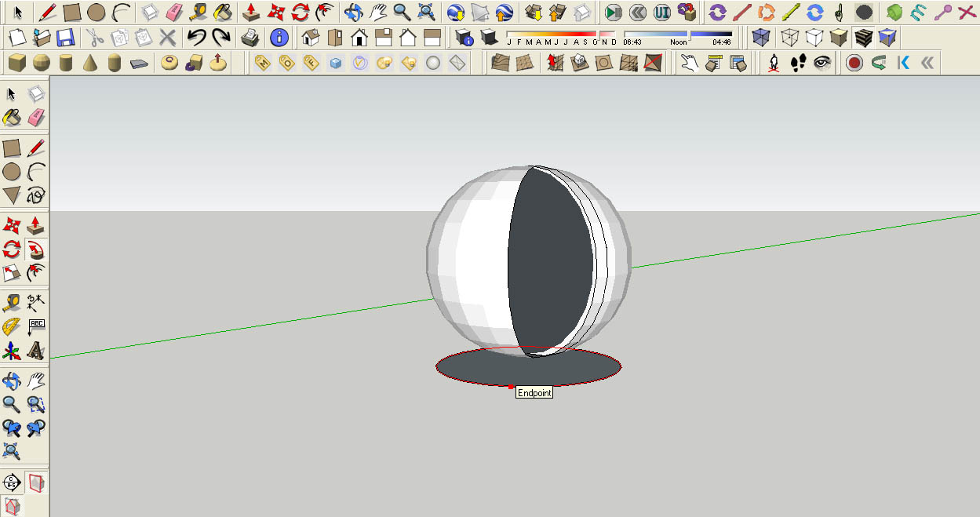Switch to the Iso standard view
The image size is (980, 517).
pyautogui.click(x=311, y=37)
